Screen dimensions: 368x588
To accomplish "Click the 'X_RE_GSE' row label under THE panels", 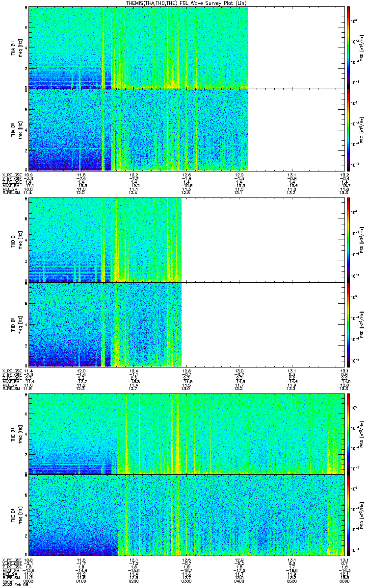I will coord(11,560).
